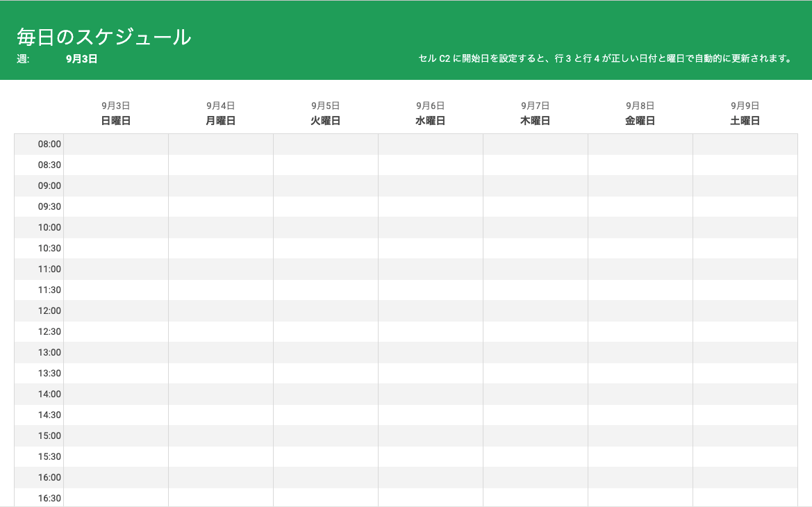The height and width of the screenshot is (507, 812).
Task: Select the 土曜日 column header
Action: pyautogui.click(x=745, y=121)
